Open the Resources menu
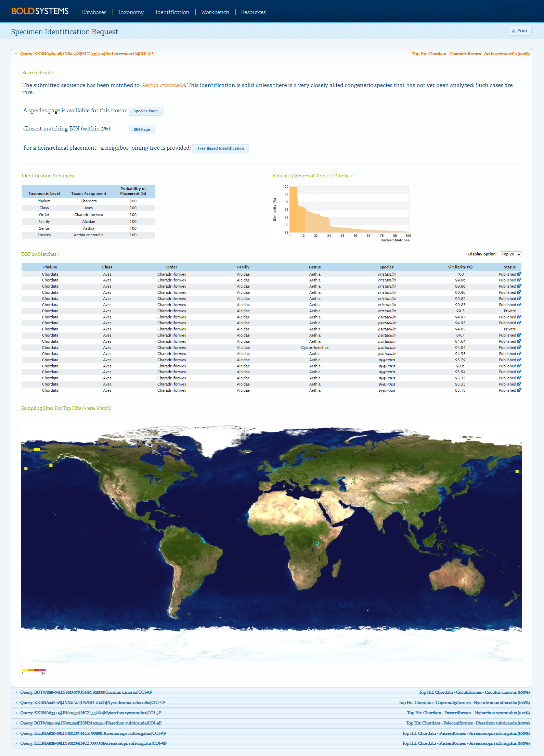 click(253, 12)
